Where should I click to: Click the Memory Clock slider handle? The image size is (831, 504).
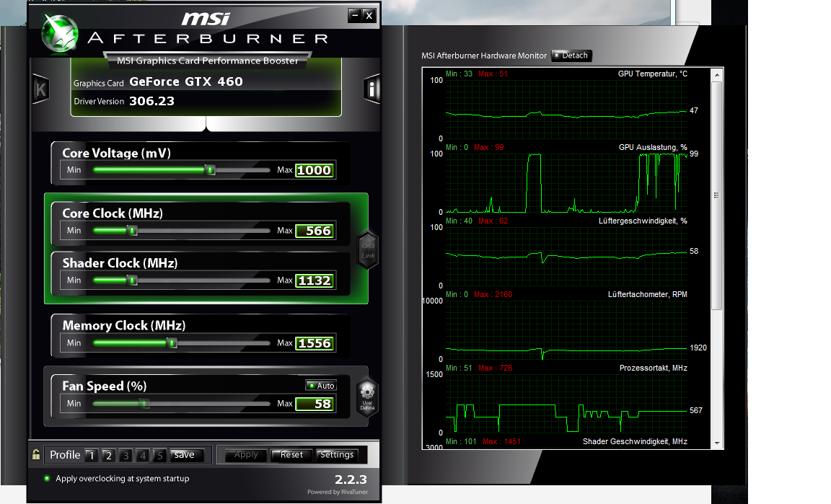point(172,343)
